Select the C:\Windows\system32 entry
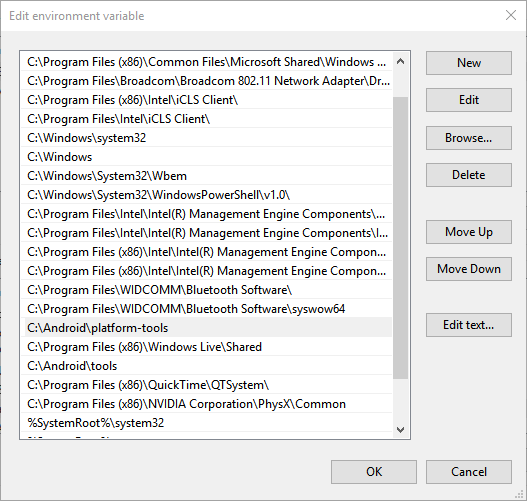The height and width of the screenshot is (501, 527). coord(207,138)
